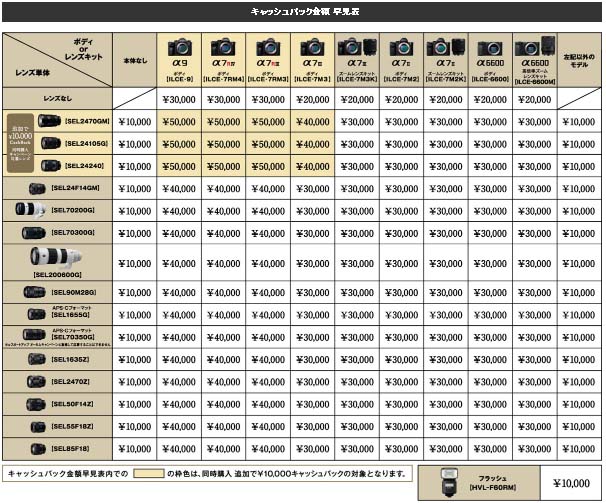Click the beige legend color swatch
Viewport: 606px width, 503px height.
[x=149, y=474]
